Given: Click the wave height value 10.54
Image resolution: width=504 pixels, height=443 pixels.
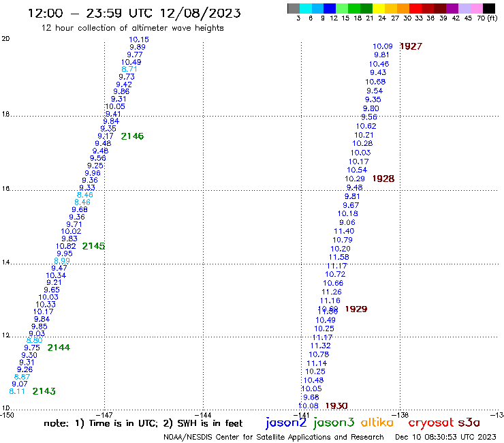Looking at the screenshot, I should tap(357, 170).
